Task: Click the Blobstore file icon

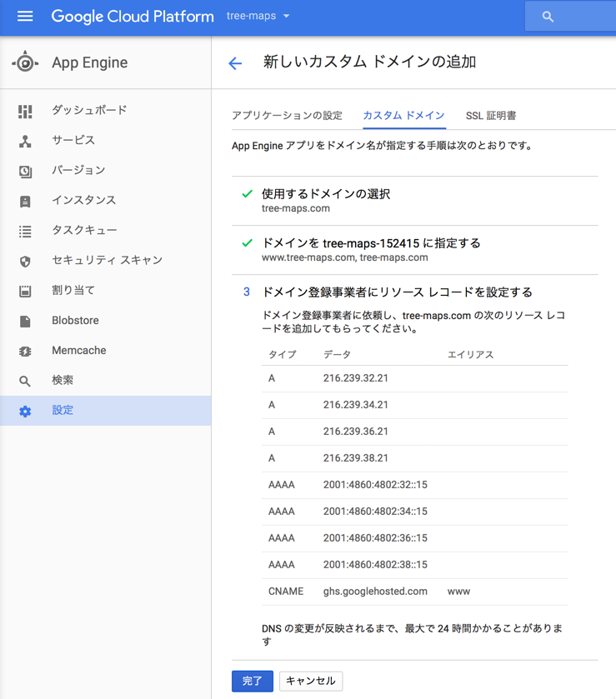Action: [x=25, y=322]
